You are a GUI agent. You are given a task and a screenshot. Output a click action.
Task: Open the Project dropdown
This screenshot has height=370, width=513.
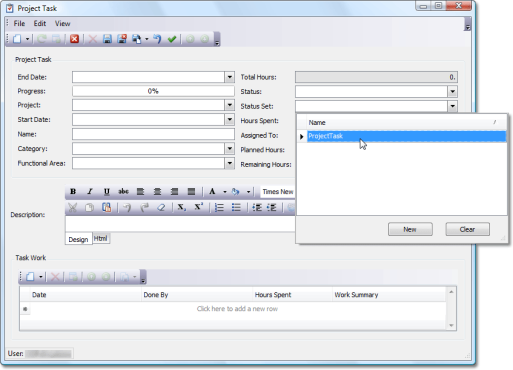(230, 105)
